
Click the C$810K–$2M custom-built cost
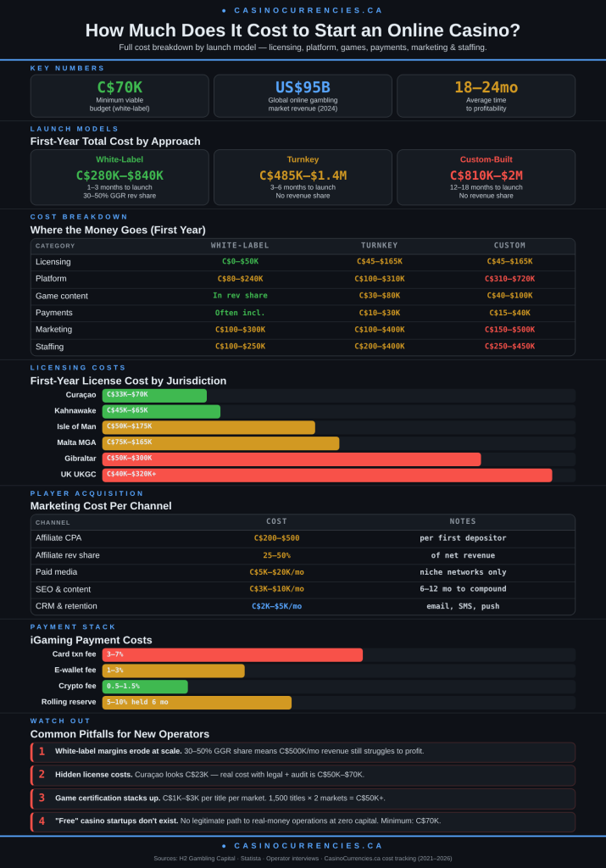[x=486, y=175]
